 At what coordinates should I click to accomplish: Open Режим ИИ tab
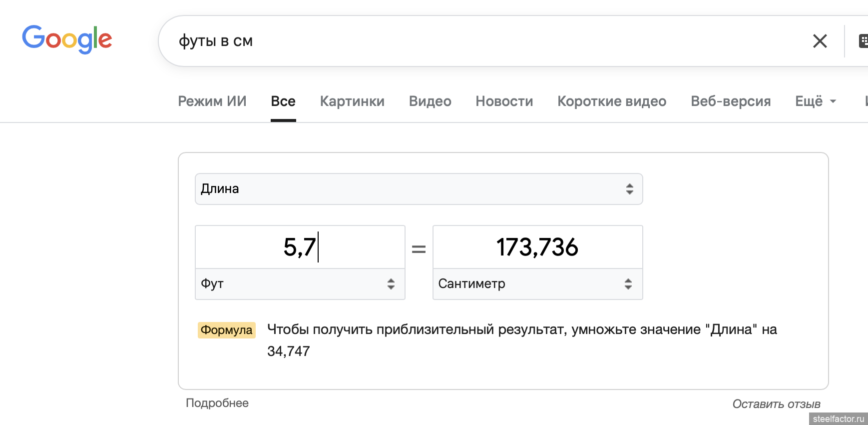[x=212, y=101]
